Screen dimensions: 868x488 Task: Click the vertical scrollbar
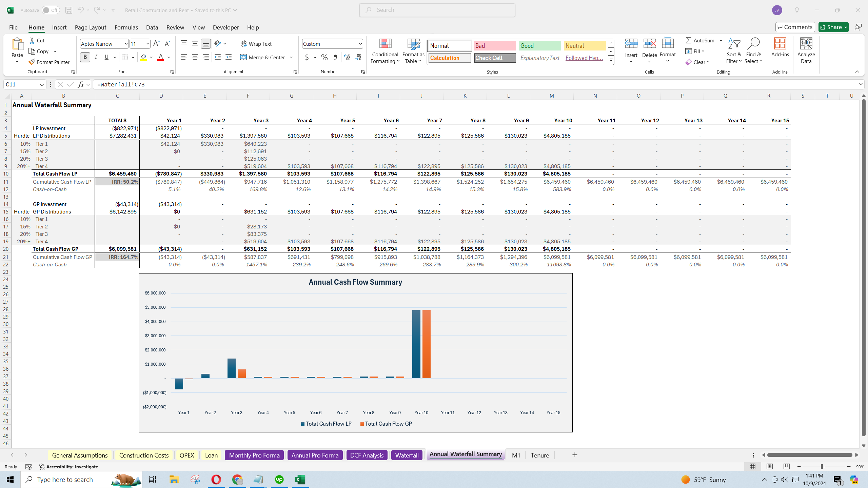click(864, 268)
